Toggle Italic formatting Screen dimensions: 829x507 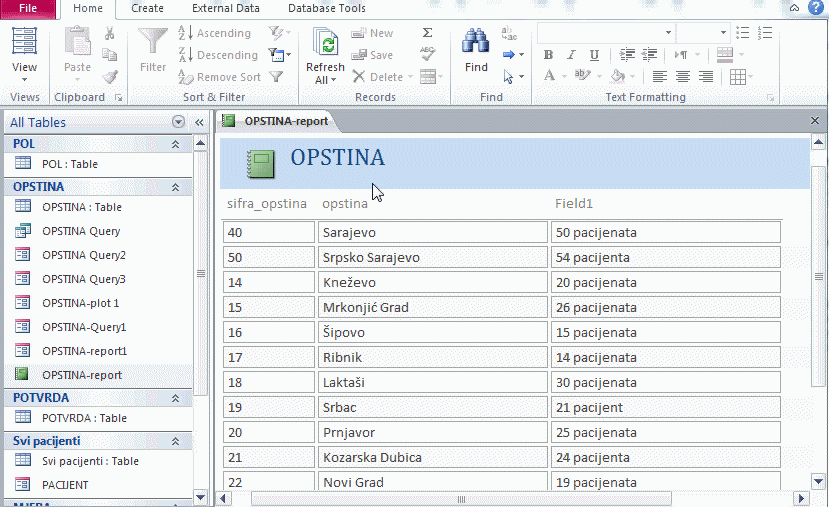(571, 55)
